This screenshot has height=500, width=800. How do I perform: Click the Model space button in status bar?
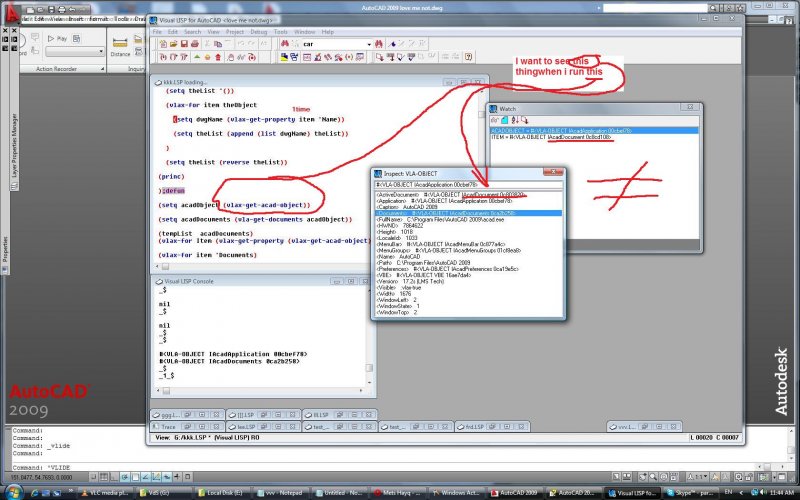coord(616,477)
